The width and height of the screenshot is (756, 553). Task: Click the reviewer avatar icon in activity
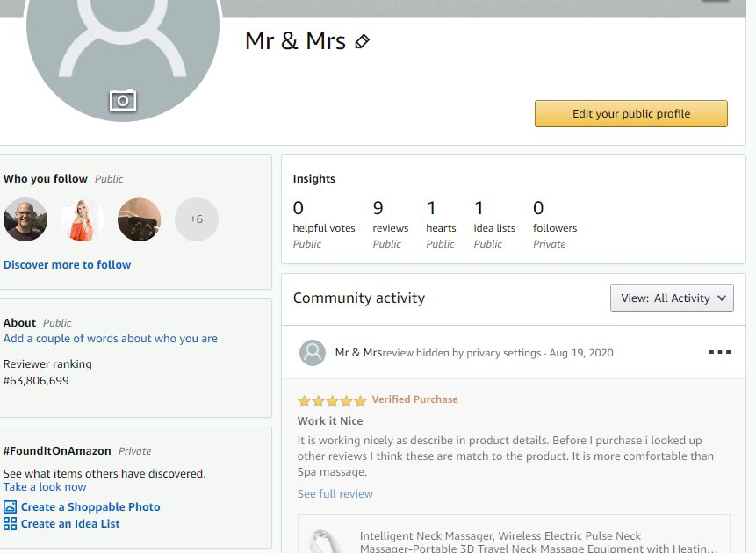313,353
